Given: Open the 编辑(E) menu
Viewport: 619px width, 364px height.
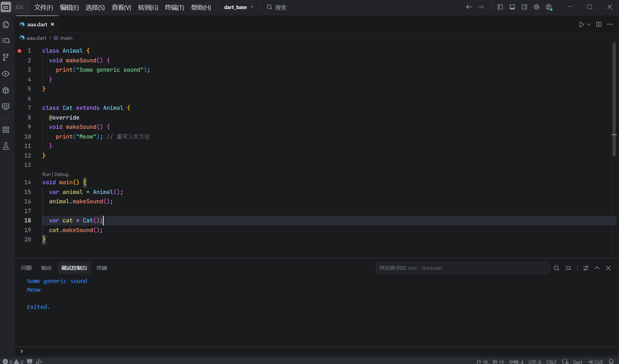Looking at the screenshot, I should (x=69, y=7).
